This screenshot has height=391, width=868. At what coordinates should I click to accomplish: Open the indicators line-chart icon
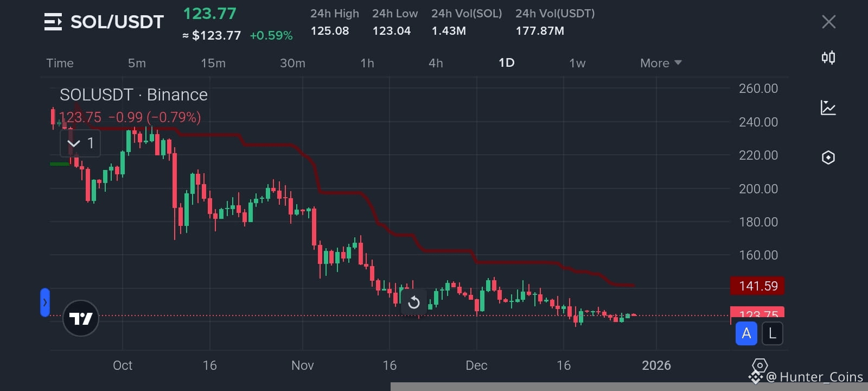pyautogui.click(x=828, y=108)
